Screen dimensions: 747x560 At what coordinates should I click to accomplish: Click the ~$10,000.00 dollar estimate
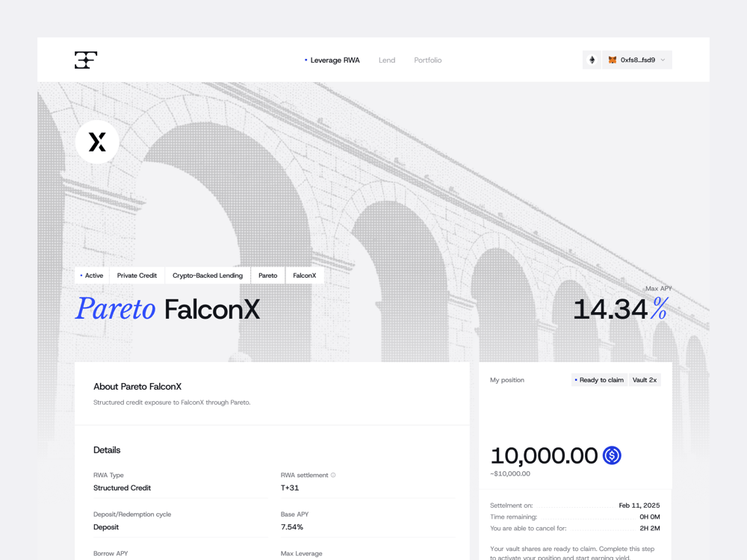pyautogui.click(x=510, y=474)
